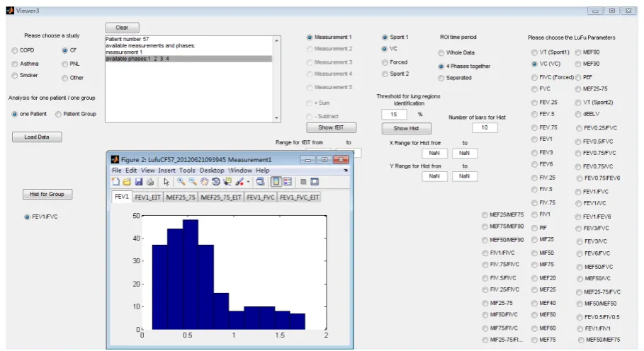Toggle the Insert Colorbar icon
Image resolution: width=644 pixels, height=351 pixels.
(x=276, y=182)
